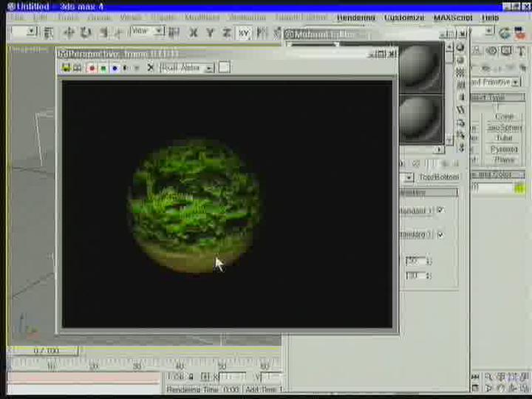
Task: Click the object name input field
Action: tap(491, 188)
